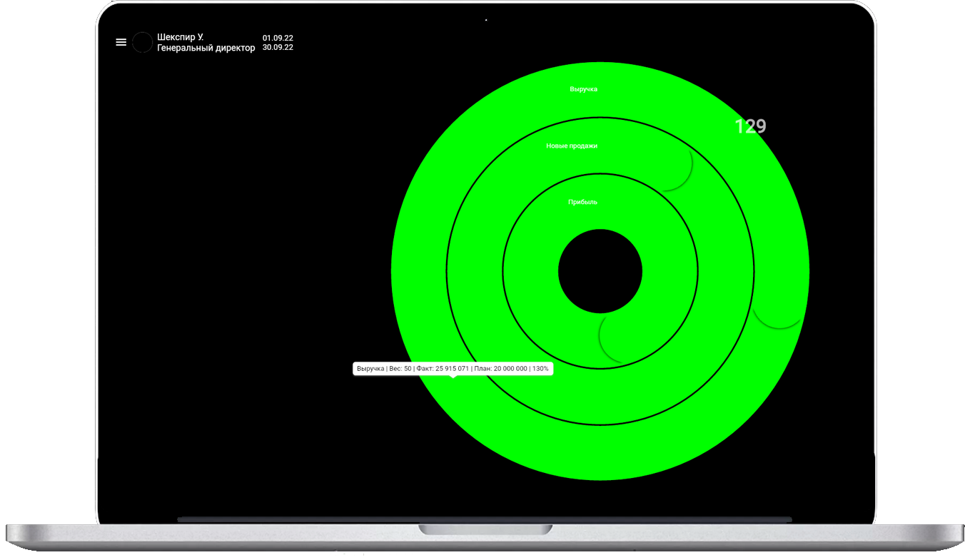
Task: Open the end date 30.09.22
Action: click(x=278, y=48)
